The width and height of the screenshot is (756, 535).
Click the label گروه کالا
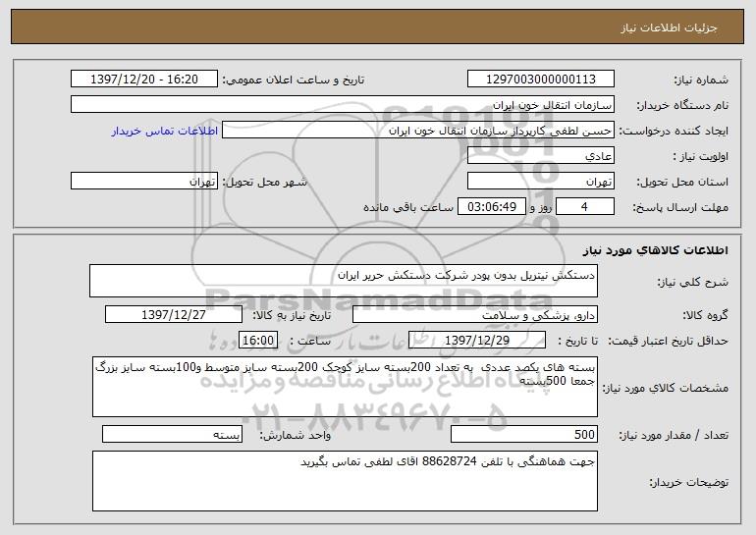pyautogui.click(x=705, y=316)
